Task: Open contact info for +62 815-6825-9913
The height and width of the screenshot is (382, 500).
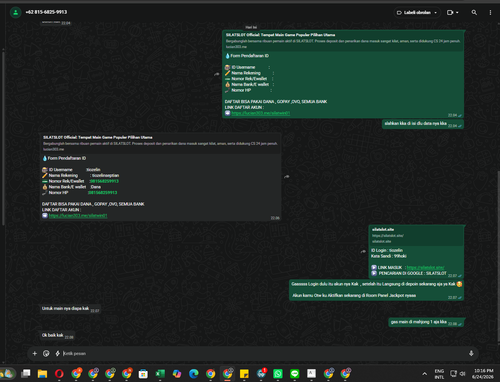Action: (x=46, y=12)
